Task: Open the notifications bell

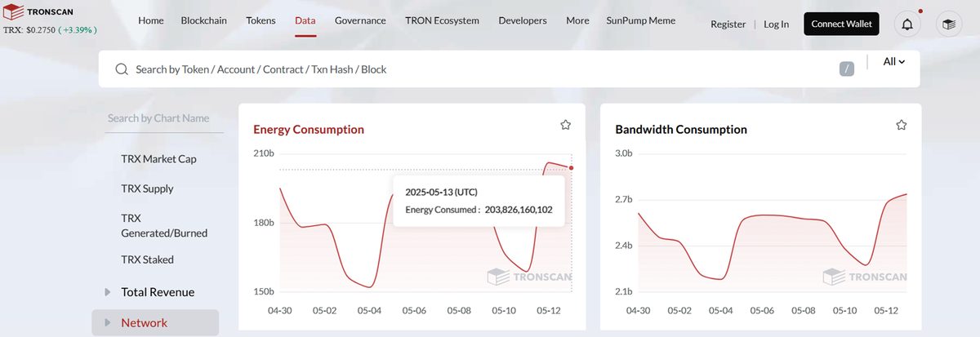Action: tap(907, 24)
